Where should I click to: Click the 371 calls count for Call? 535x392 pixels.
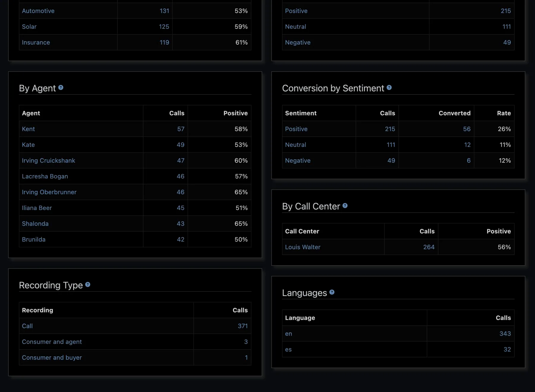click(x=243, y=326)
